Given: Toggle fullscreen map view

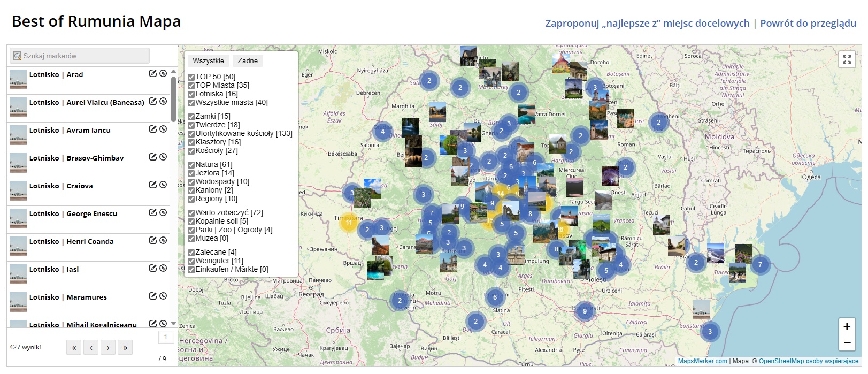Looking at the screenshot, I should pyautogui.click(x=847, y=59).
